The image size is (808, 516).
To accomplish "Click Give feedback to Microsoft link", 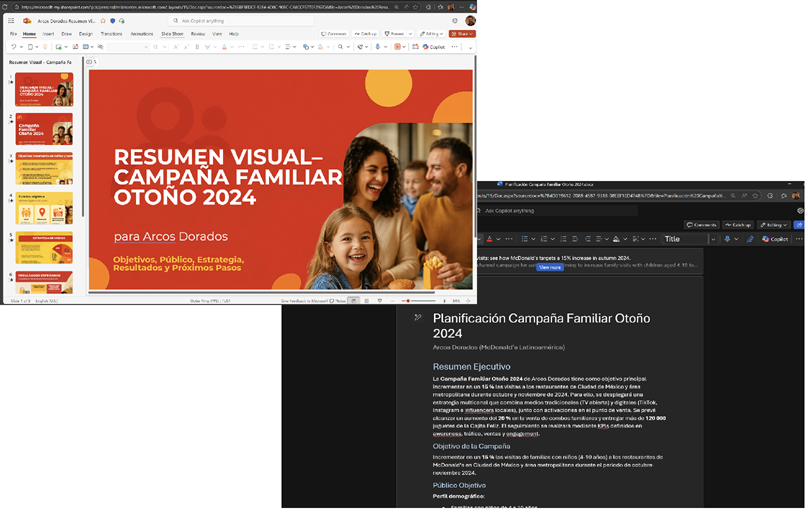I will click(304, 301).
